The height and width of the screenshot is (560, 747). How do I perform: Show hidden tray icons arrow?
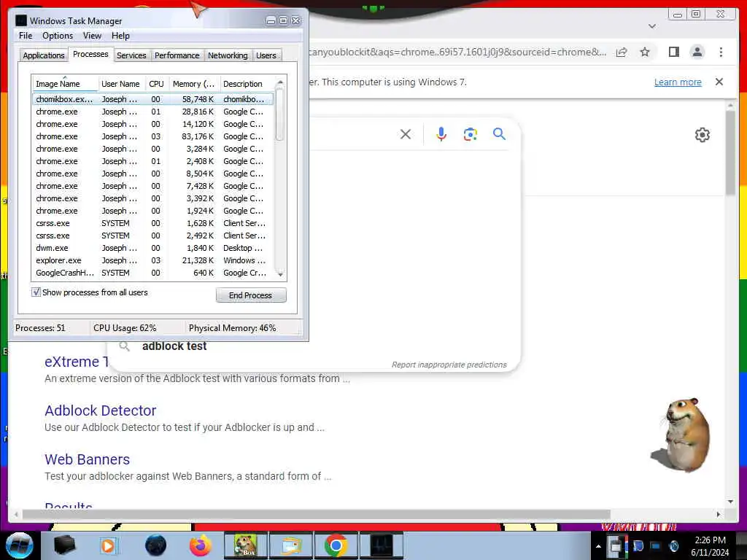pos(598,545)
